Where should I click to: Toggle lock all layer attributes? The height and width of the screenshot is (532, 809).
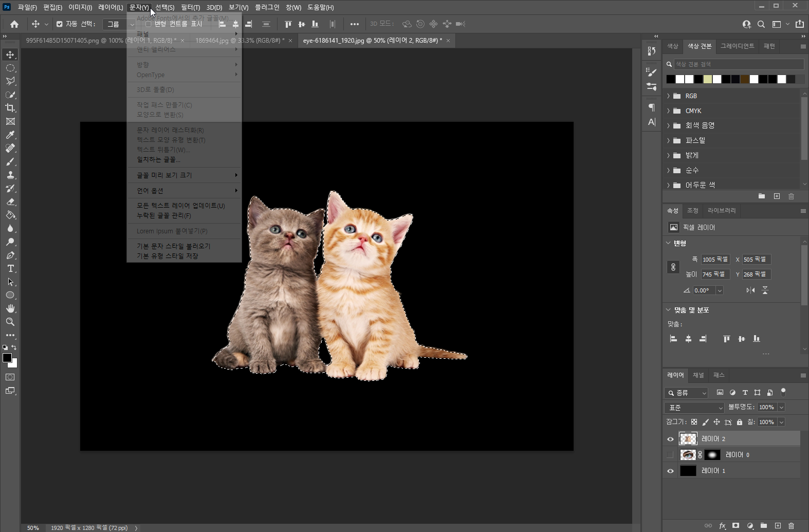740,422
